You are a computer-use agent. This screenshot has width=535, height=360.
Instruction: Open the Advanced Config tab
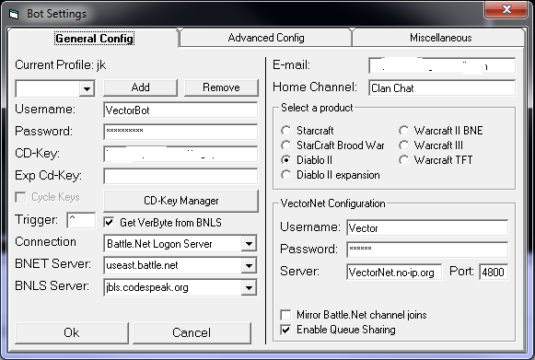[266, 38]
